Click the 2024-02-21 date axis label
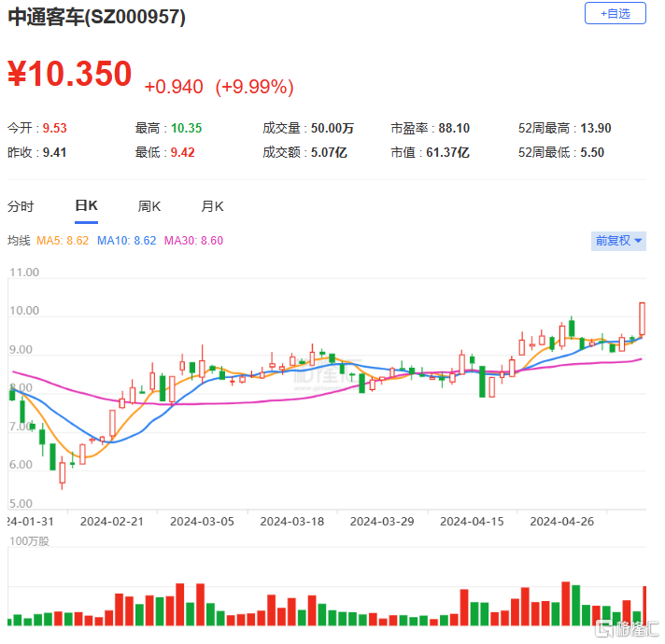This screenshot has height=644, width=665. (112, 521)
